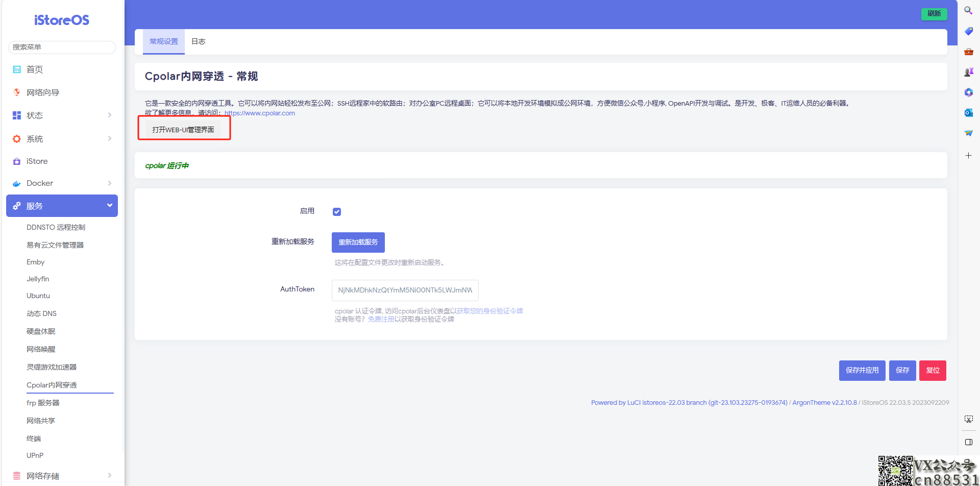980x486 pixels.
Task: Open Ubuntu submenu item
Action: [38, 296]
